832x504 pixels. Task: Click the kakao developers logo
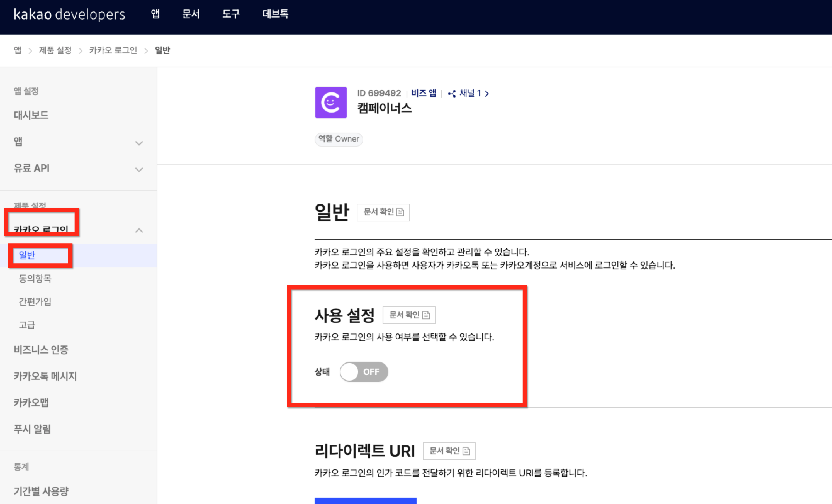coord(69,14)
